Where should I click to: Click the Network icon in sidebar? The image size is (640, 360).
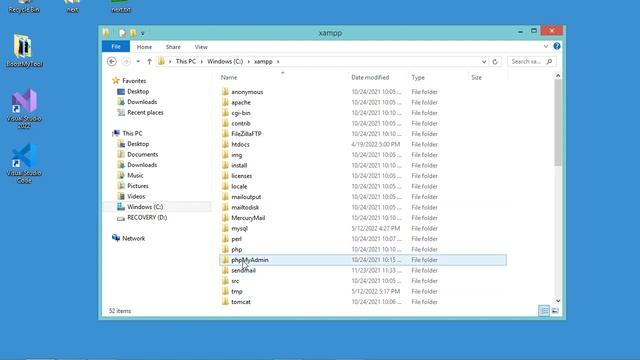pyautogui.click(x=116, y=238)
